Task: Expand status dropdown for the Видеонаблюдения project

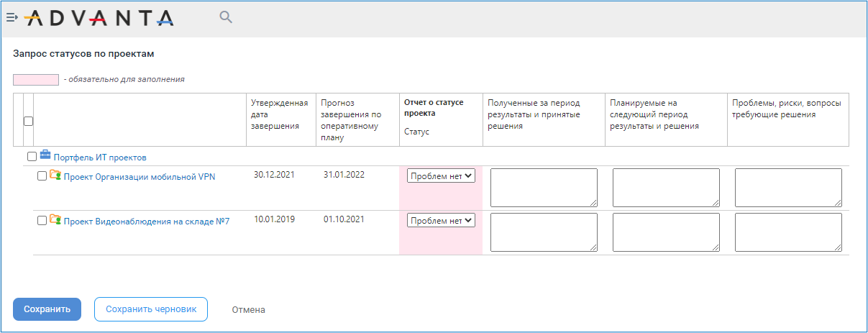Action: point(442,221)
